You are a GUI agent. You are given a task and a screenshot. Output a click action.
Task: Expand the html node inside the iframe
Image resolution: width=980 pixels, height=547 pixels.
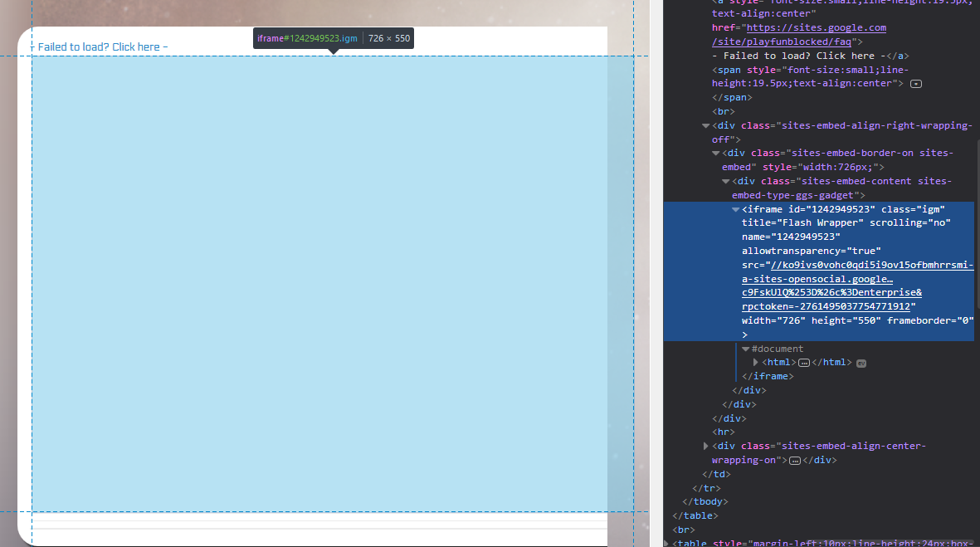pos(756,363)
